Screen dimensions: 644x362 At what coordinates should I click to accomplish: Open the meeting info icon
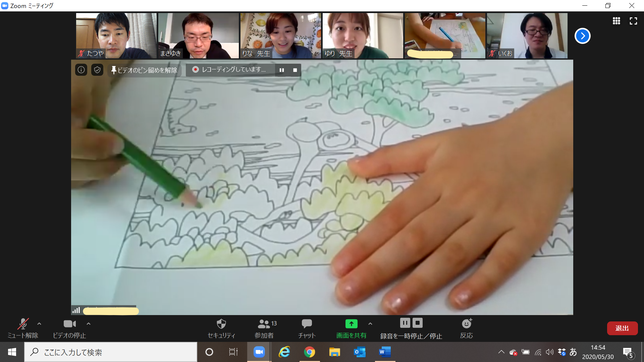81,70
